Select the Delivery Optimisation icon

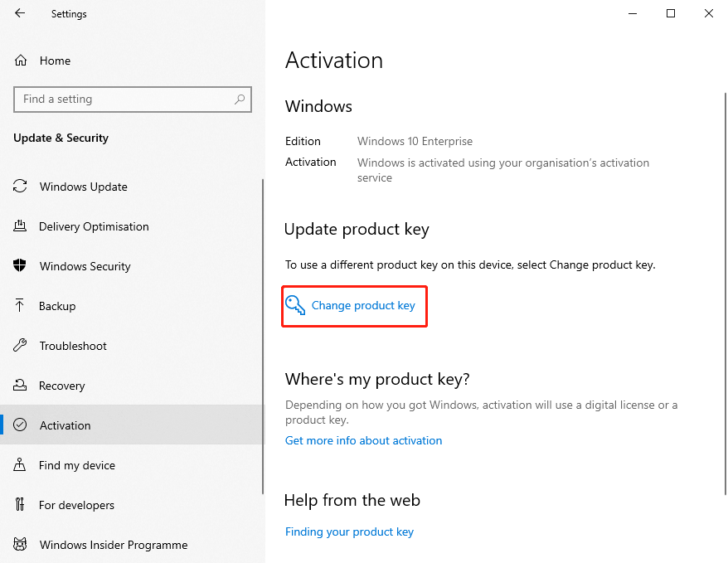[20, 226]
